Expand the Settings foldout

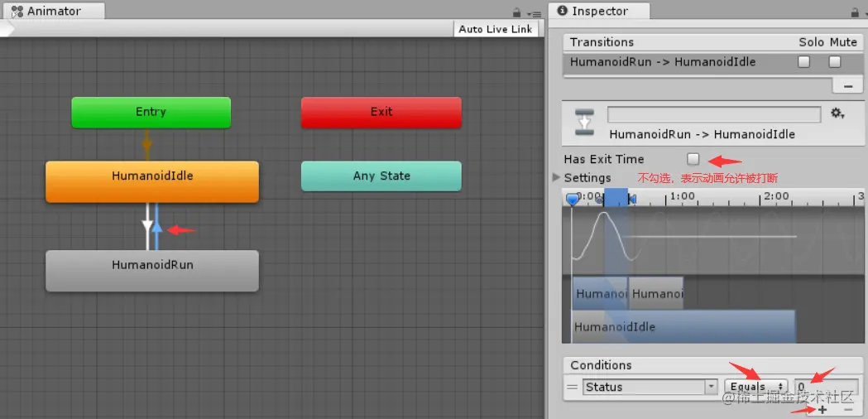pyautogui.click(x=556, y=177)
